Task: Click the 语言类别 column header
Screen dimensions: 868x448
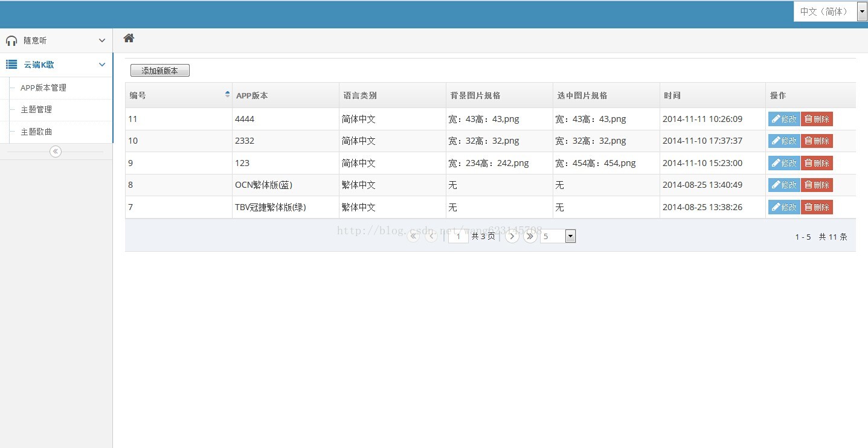Action: (x=393, y=95)
